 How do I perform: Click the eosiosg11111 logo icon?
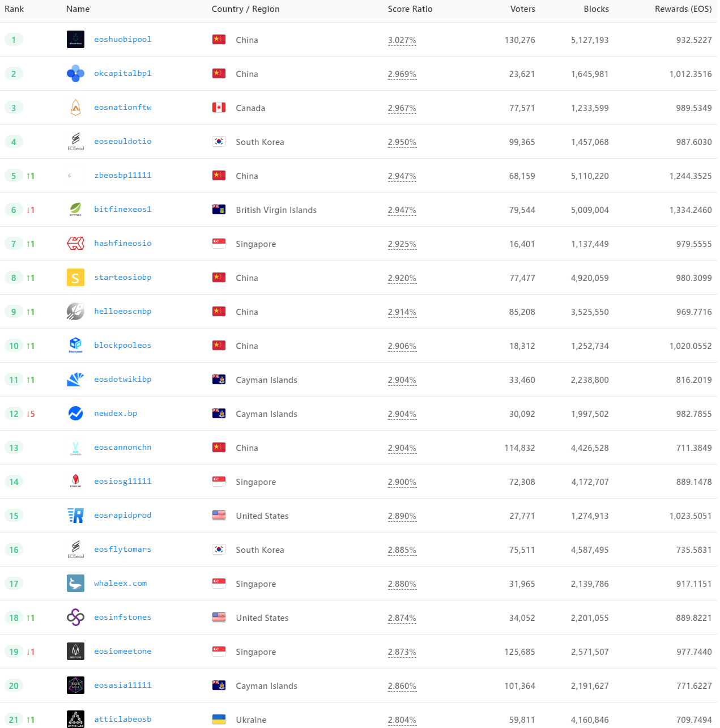click(x=75, y=482)
